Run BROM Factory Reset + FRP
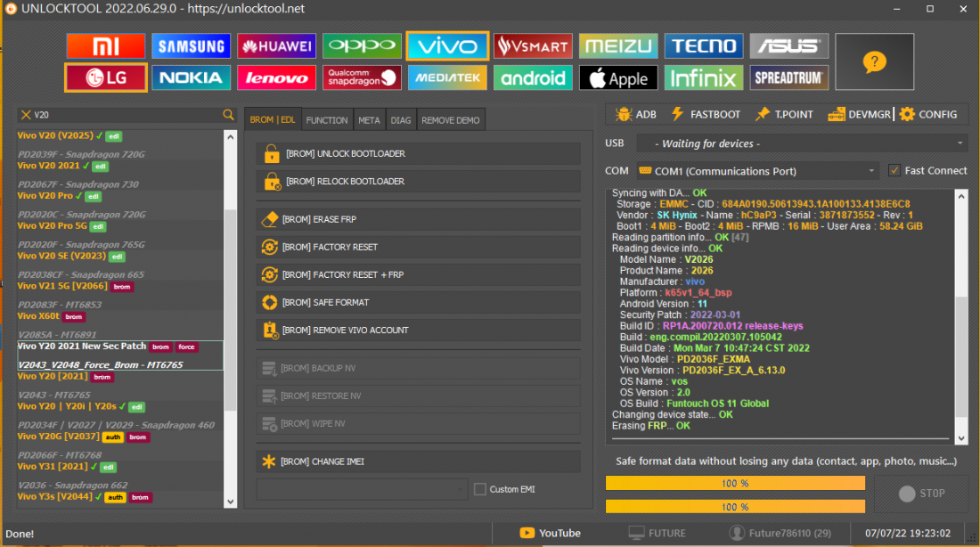 coord(418,274)
